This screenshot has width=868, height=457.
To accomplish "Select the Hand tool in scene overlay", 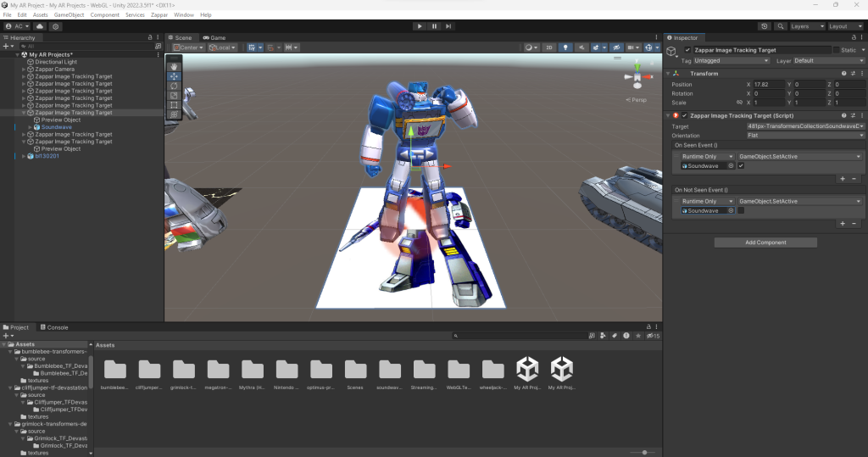I will coord(174,65).
